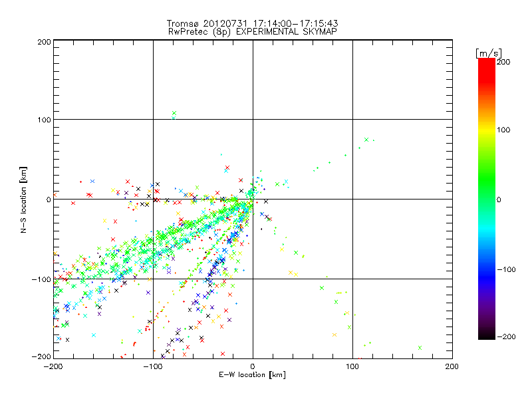Click x-axis tick label '-100'
The image size is (532, 399).
click(x=153, y=366)
